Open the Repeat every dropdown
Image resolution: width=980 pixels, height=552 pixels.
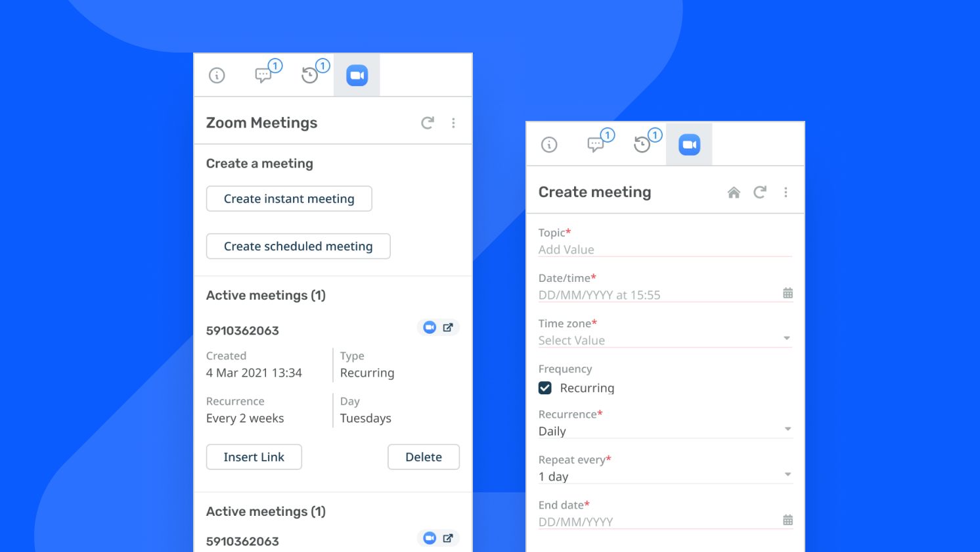[x=665, y=476]
